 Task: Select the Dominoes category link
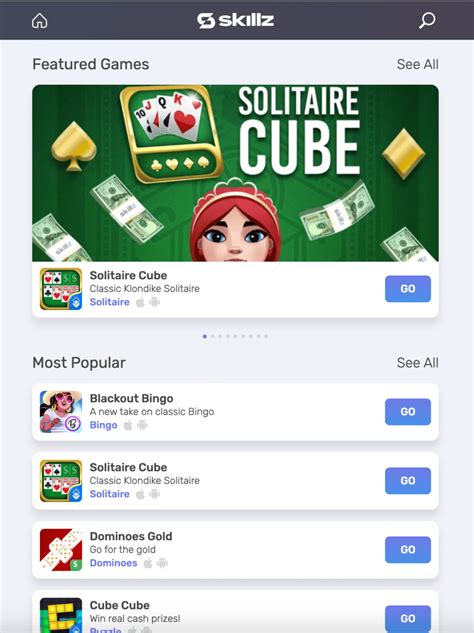tap(113, 563)
